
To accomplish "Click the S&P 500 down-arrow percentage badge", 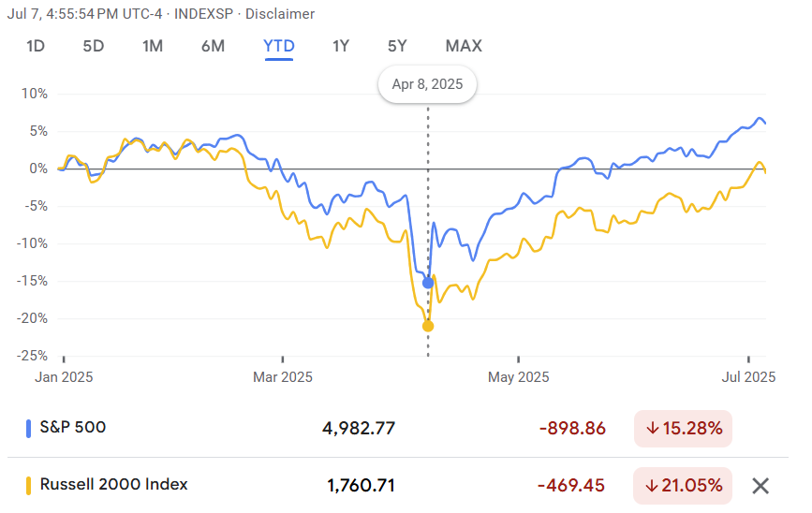I will click(683, 429).
